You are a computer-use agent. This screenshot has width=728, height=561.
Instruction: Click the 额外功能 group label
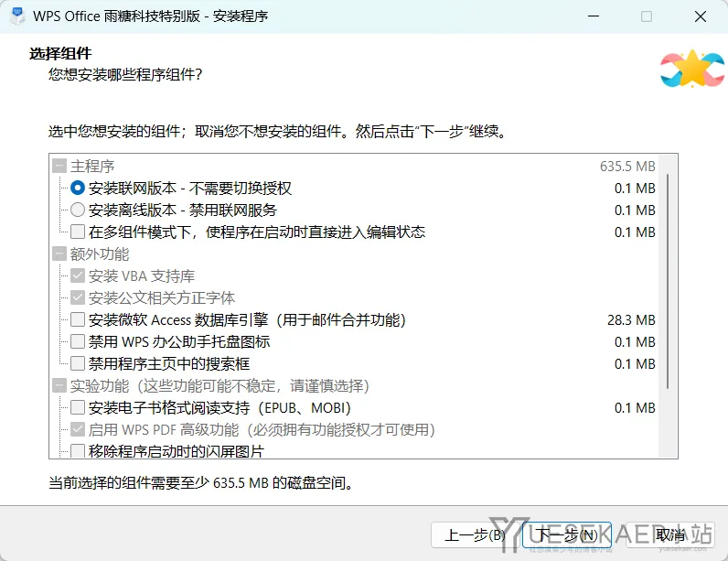[100, 254]
